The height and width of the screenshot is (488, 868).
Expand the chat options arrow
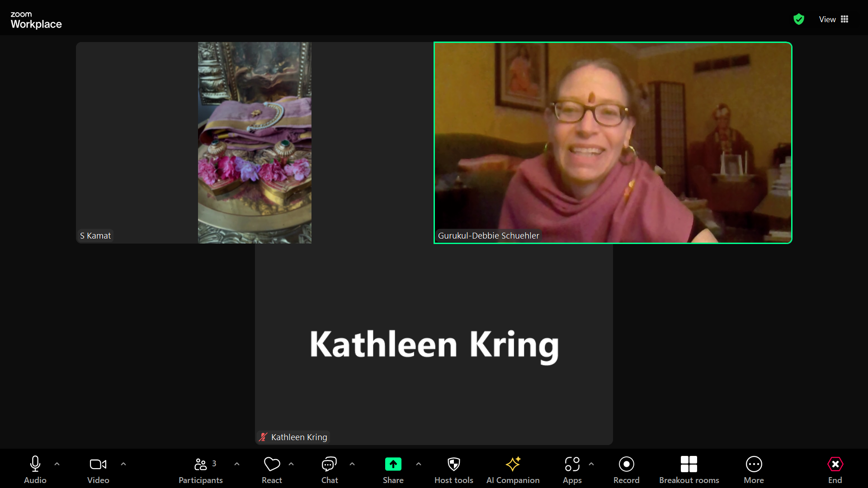click(352, 464)
